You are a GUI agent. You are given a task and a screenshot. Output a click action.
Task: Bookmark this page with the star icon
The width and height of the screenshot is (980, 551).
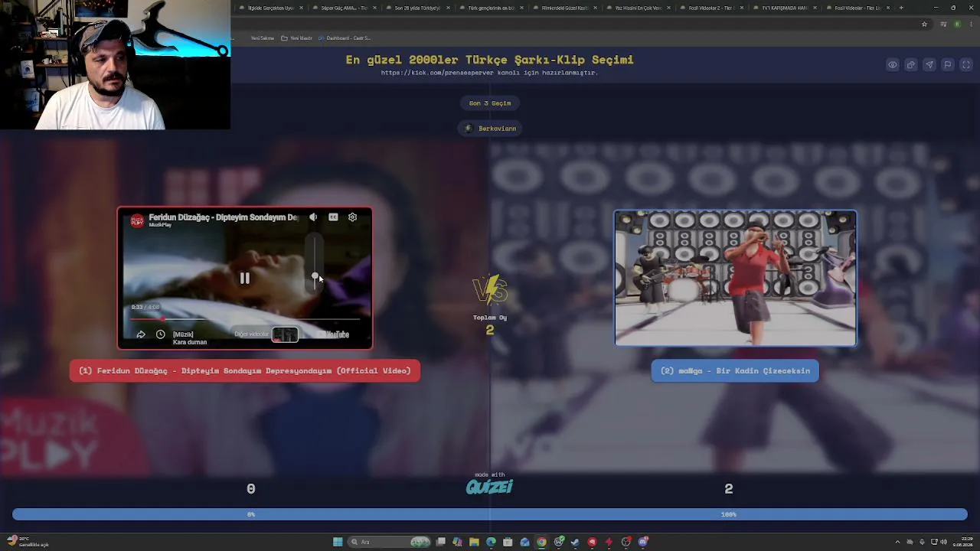point(924,24)
